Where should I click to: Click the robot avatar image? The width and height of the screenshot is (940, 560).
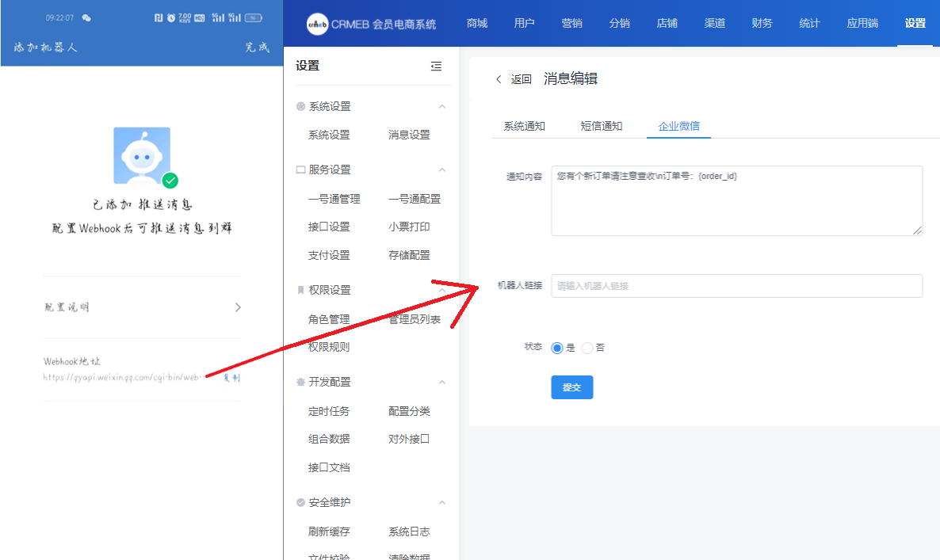point(142,155)
